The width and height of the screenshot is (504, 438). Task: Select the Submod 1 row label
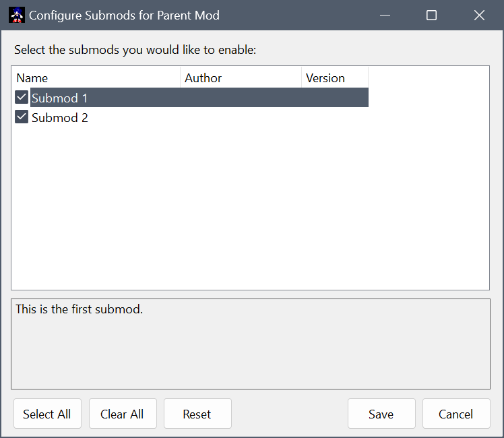pos(60,98)
